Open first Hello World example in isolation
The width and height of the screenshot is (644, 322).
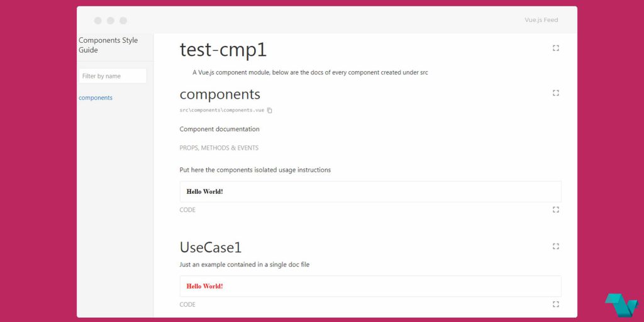(x=556, y=210)
